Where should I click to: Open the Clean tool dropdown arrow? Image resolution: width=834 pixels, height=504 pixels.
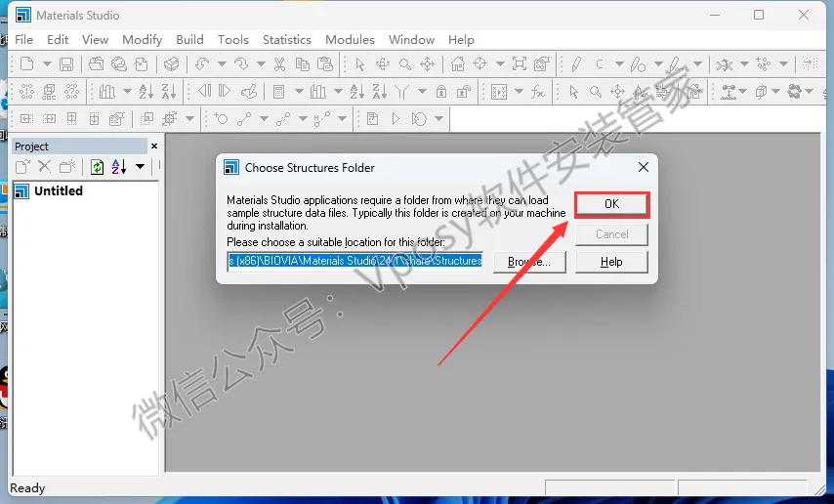click(744, 64)
